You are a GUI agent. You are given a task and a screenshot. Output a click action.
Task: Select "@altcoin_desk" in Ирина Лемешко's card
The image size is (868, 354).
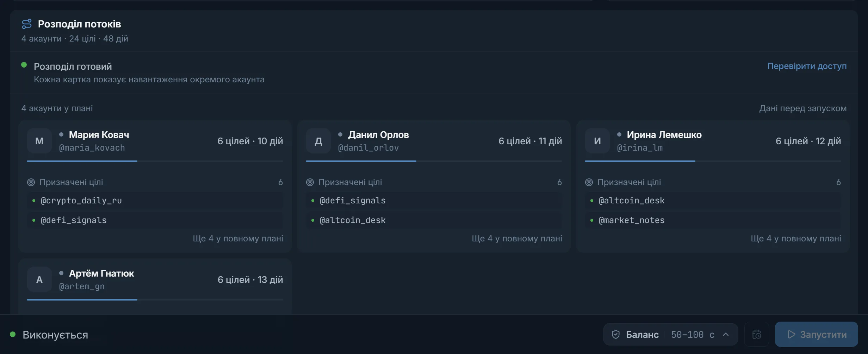click(713, 201)
